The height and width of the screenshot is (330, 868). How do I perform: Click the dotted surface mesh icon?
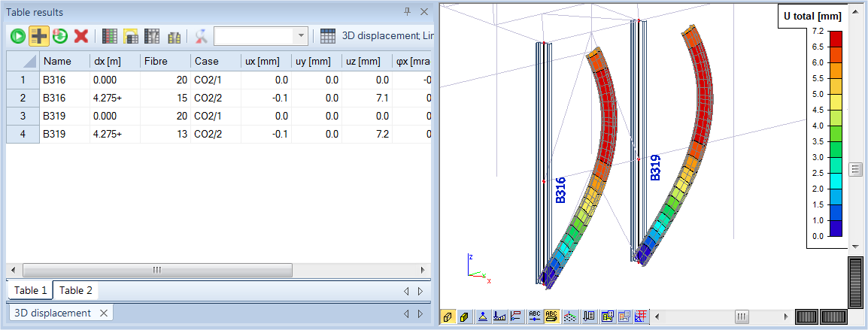tap(571, 316)
